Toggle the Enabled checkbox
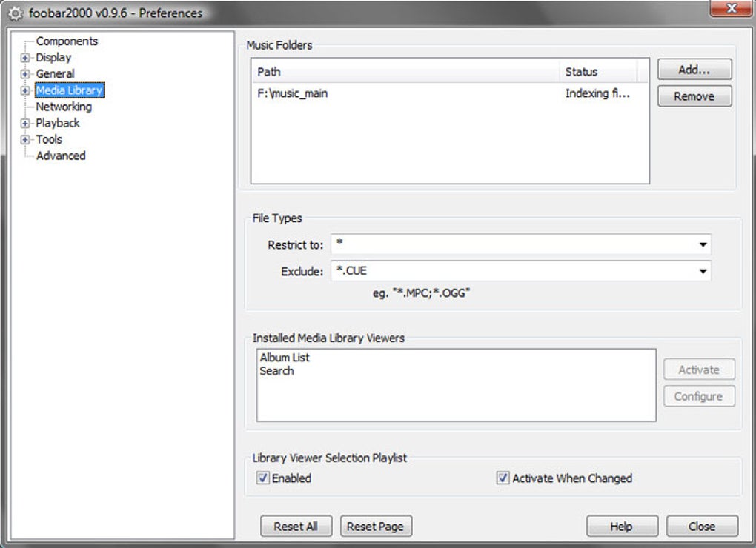 click(x=263, y=478)
